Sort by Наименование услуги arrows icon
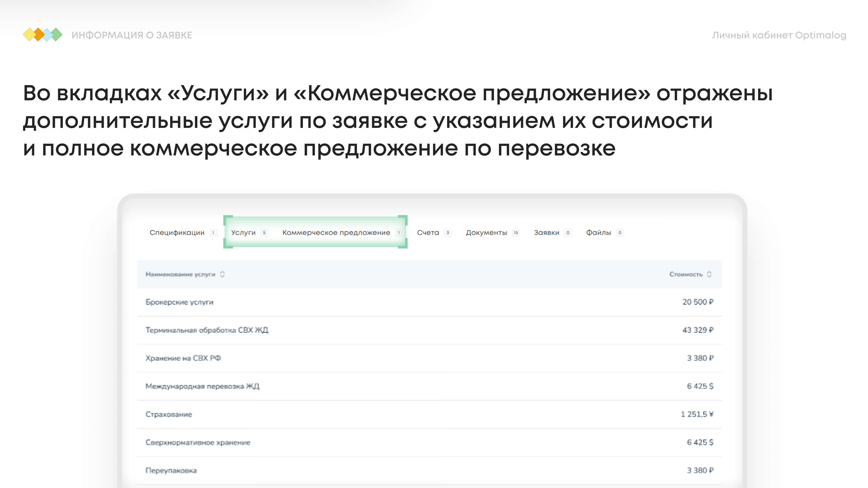 pos(222,274)
